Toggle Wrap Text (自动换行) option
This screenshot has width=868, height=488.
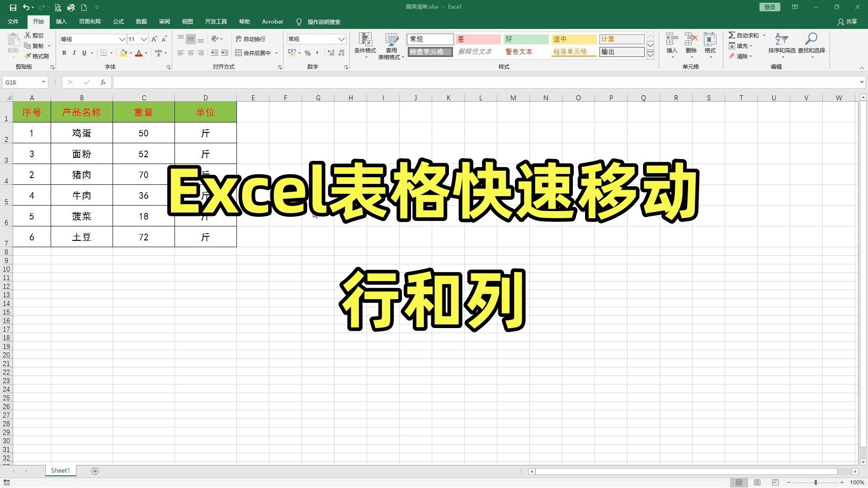pos(251,39)
